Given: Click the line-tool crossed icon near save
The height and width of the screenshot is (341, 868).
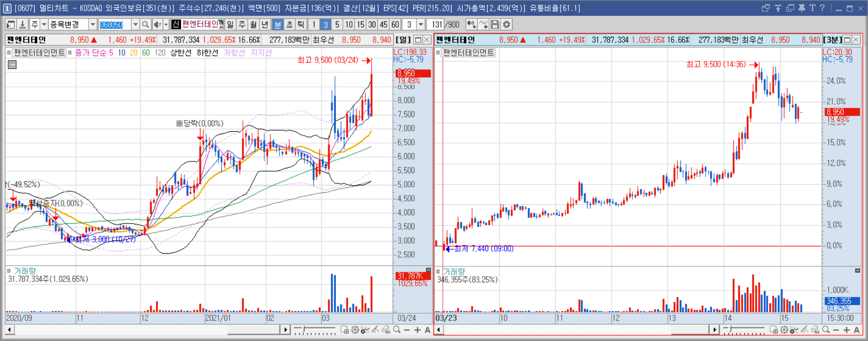Looking at the screenshot, I should [483, 24].
